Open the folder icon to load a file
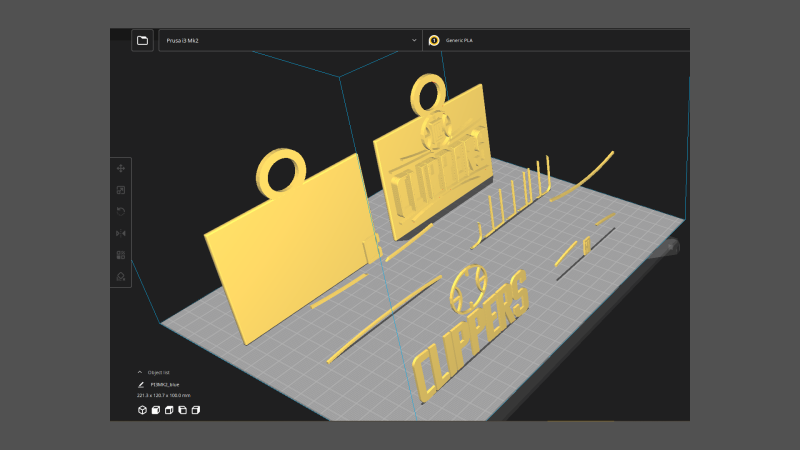 pos(142,40)
